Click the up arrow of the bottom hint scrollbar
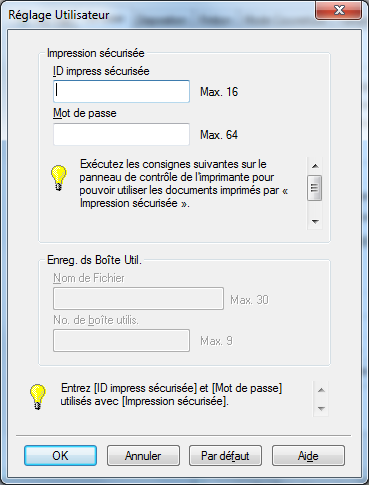The image size is (369, 485). (321, 390)
